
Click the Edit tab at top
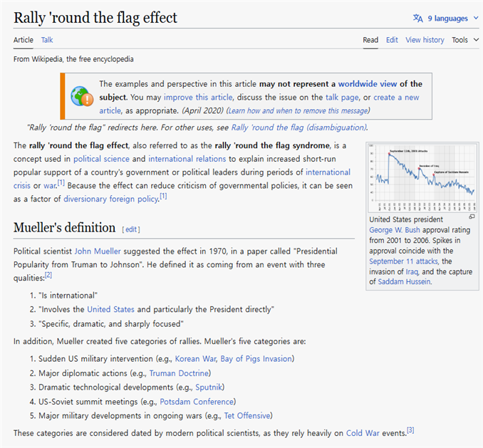point(392,40)
